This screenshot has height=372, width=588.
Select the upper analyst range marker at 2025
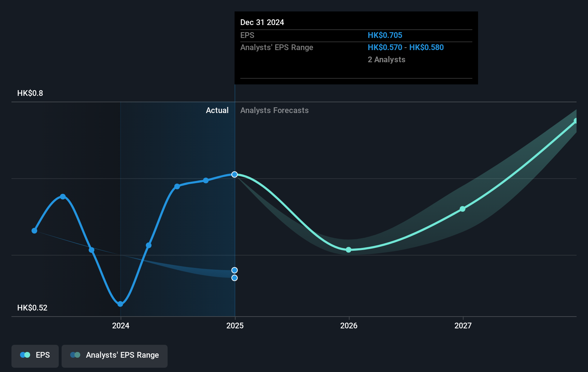point(235,270)
